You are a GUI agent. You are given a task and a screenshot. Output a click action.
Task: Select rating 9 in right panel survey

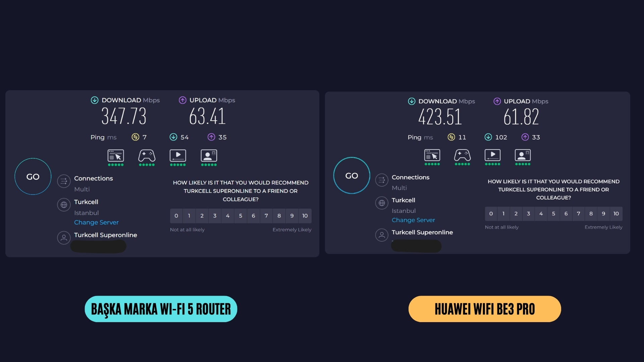click(x=603, y=214)
